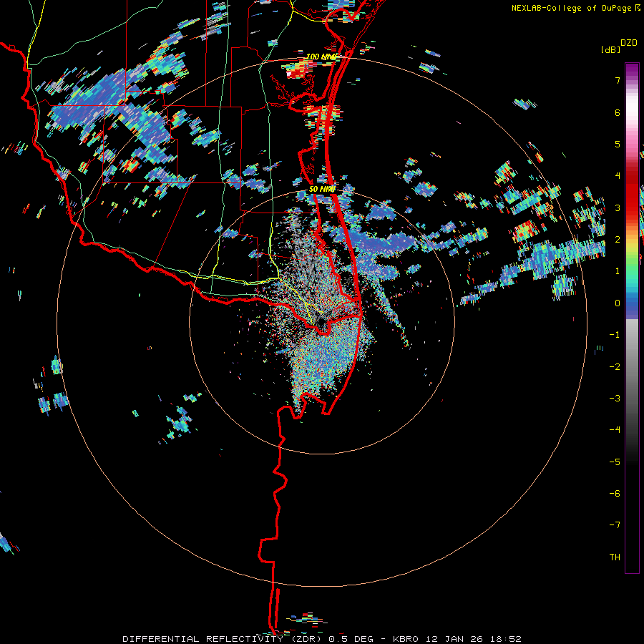
Task: Click the "2" value on the color scale
Action: click(x=618, y=240)
